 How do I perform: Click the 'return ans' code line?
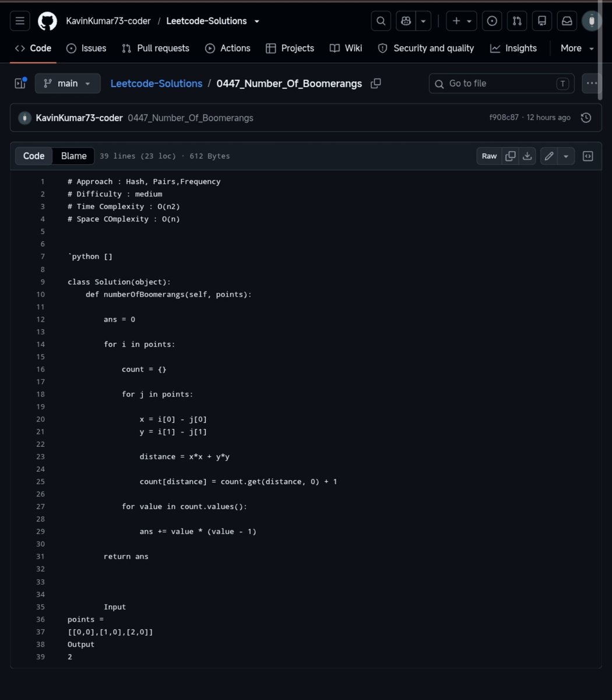click(126, 556)
